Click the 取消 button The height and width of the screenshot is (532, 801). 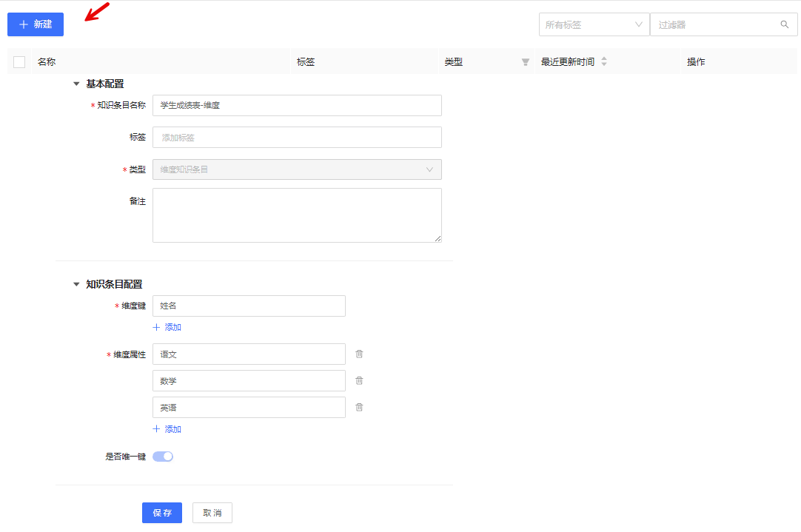coord(212,513)
